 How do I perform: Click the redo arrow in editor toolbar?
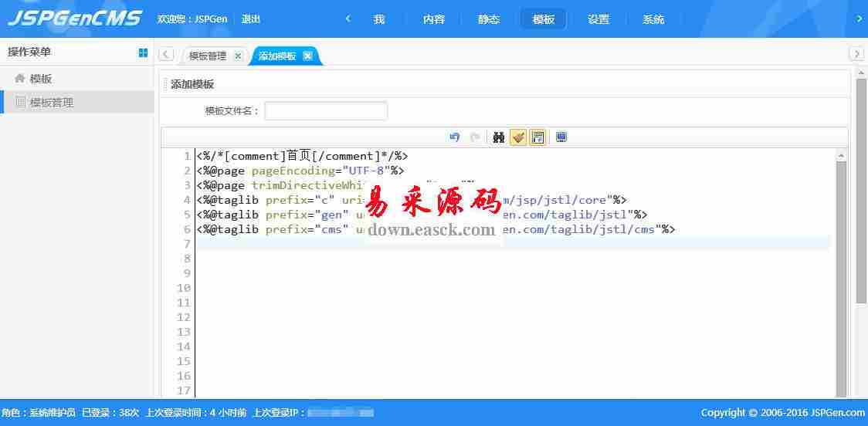475,137
